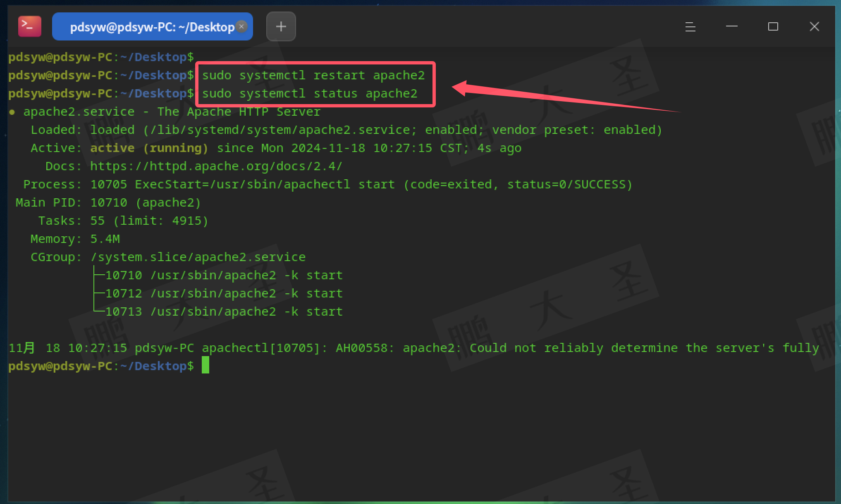Minimize the terminal window

[x=732, y=26]
